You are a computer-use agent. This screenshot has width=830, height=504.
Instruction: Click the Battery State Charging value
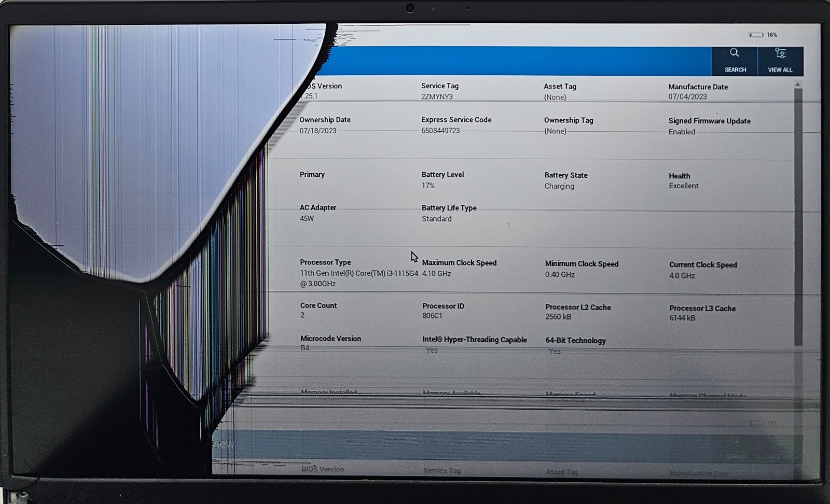coord(559,186)
